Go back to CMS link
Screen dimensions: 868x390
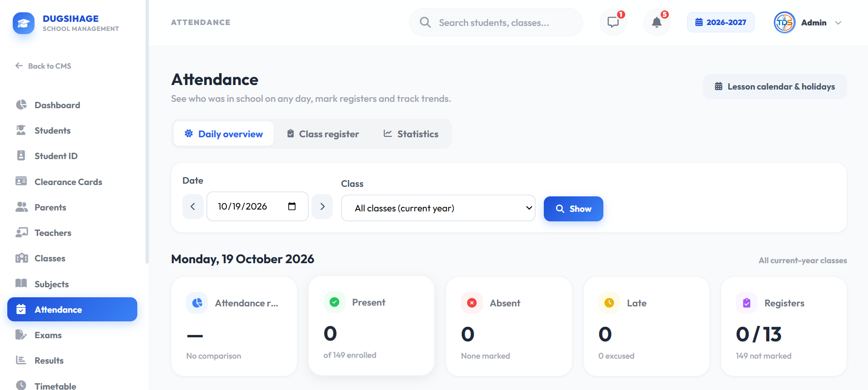pos(43,66)
